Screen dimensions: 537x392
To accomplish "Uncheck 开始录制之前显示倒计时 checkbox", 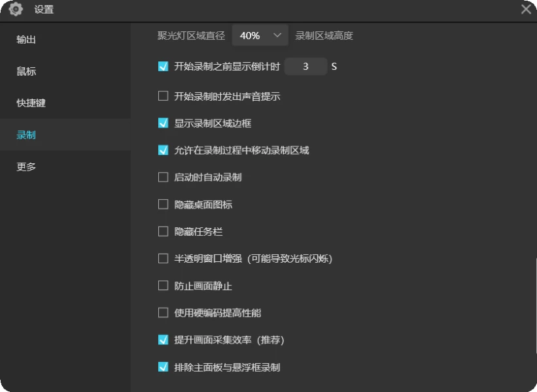I will (164, 66).
